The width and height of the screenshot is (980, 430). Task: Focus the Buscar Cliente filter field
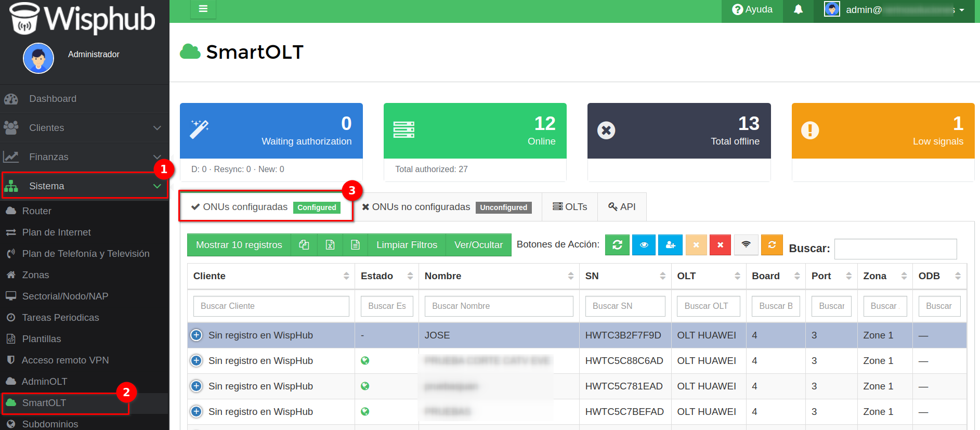point(271,306)
